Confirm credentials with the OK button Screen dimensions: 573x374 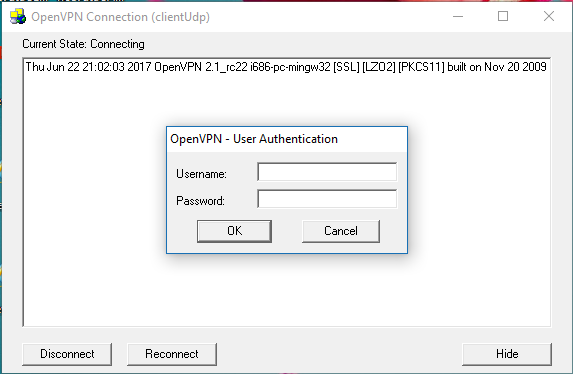pyautogui.click(x=234, y=231)
